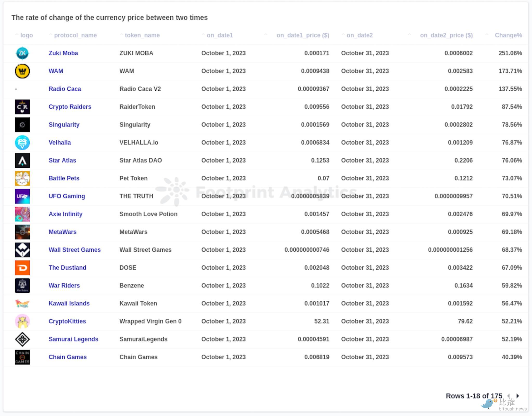Screen dimensions: 532x416
Task: Go to previous page of rows
Action: pyautogui.click(x=509, y=396)
